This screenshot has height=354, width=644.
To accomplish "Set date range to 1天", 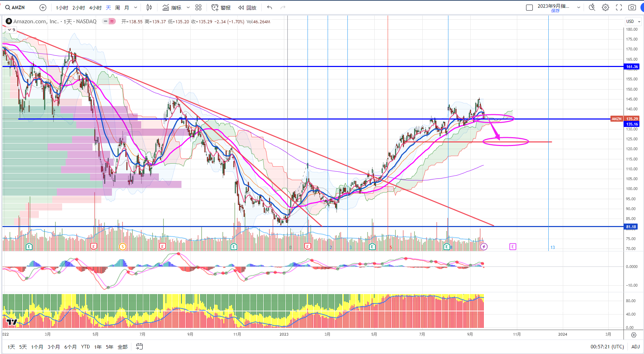I will point(11,347).
